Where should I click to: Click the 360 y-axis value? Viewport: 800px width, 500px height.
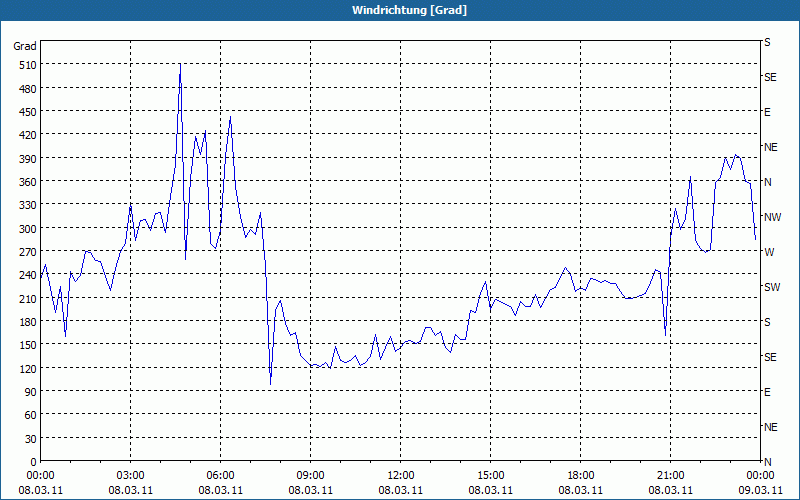28,182
